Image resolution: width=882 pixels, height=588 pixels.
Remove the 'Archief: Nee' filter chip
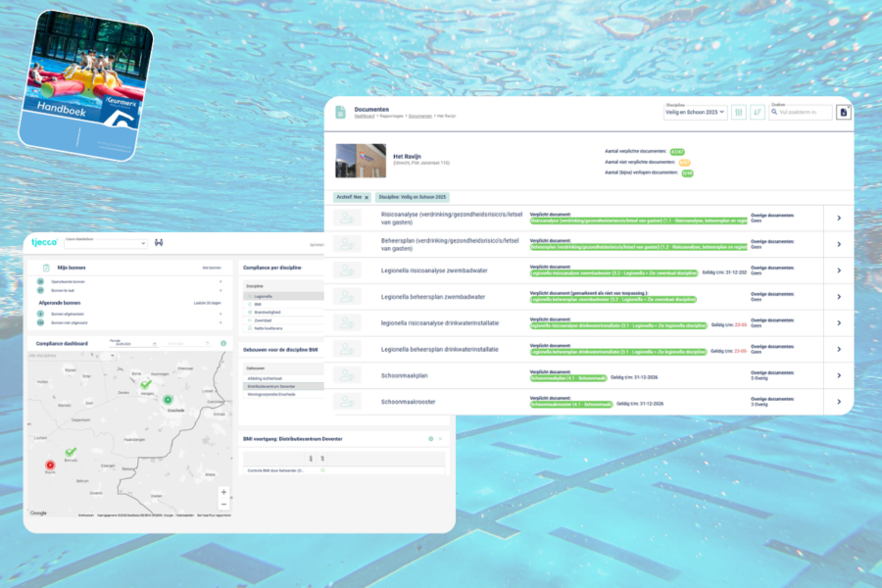367,198
